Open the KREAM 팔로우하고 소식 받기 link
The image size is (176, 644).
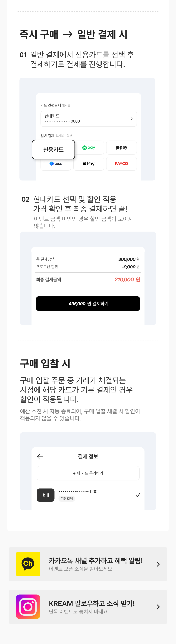tap(92, 603)
